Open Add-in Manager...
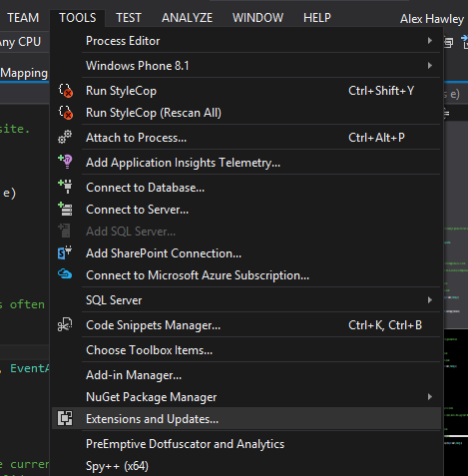 (x=246, y=375)
